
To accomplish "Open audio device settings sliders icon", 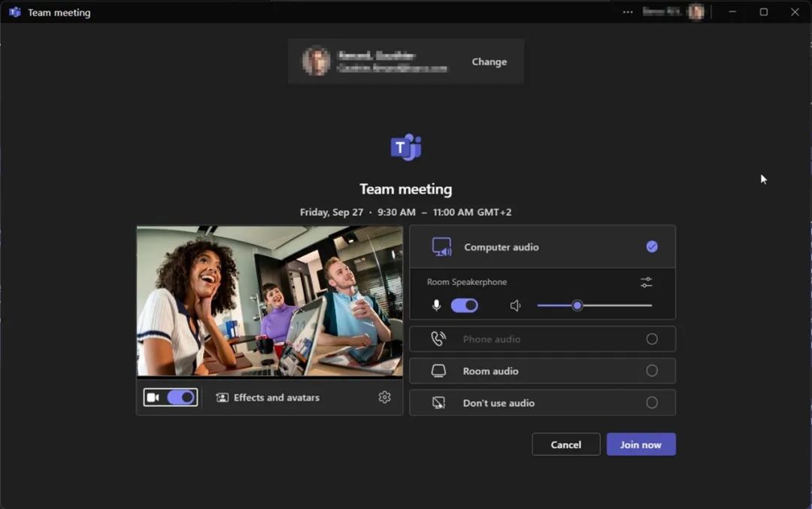I will (647, 283).
